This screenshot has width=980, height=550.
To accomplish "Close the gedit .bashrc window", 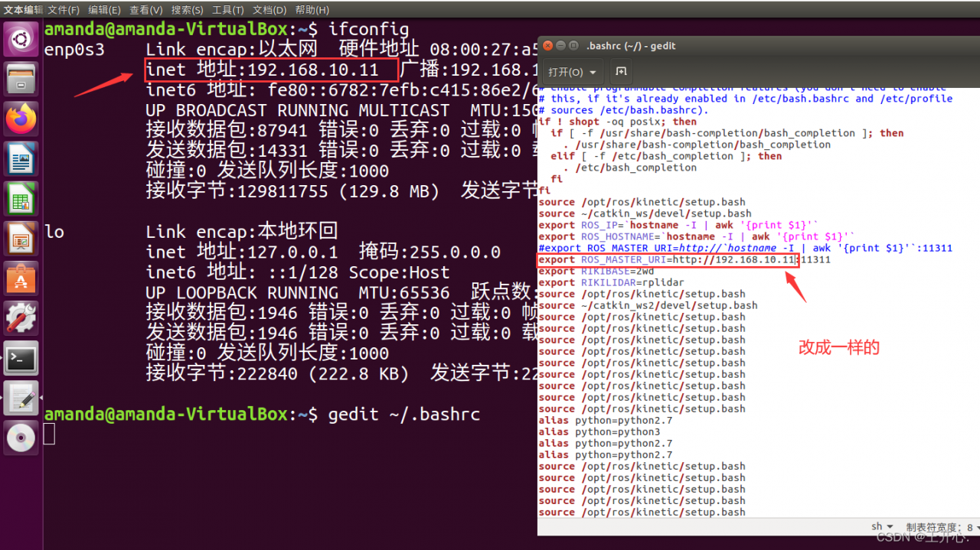I will pos(547,46).
